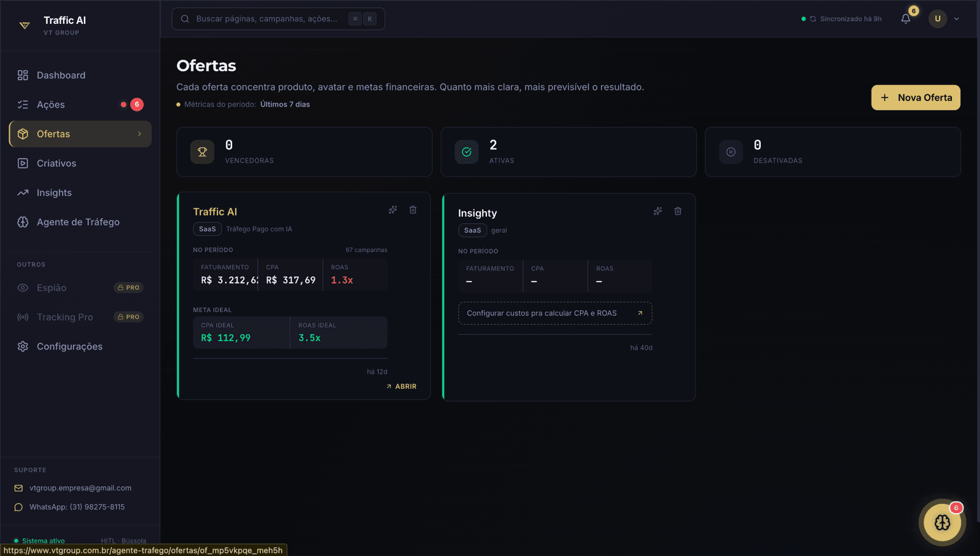Click Sincronizado há 9h status text
This screenshot has height=556, width=980.
pos(851,19)
